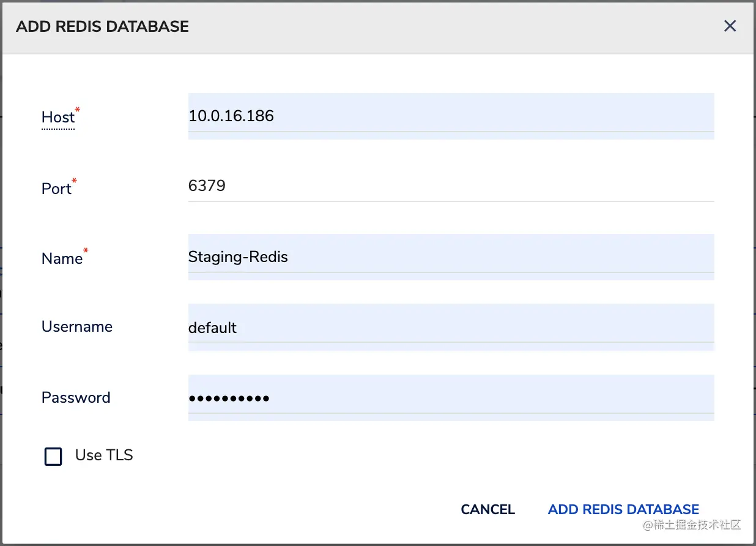This screenshot has width=756, height=546.
Task: Enable the Use TLS checkbox
Action: coord(54,456)
